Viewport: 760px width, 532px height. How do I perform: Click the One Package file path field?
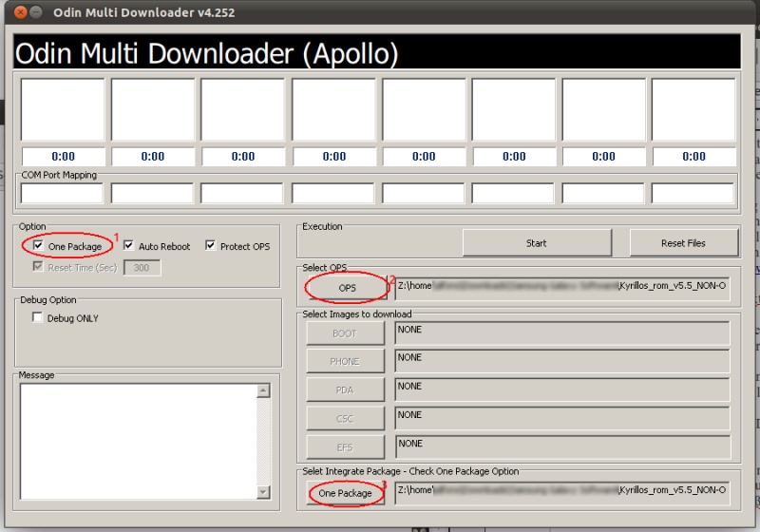point(562,493)
